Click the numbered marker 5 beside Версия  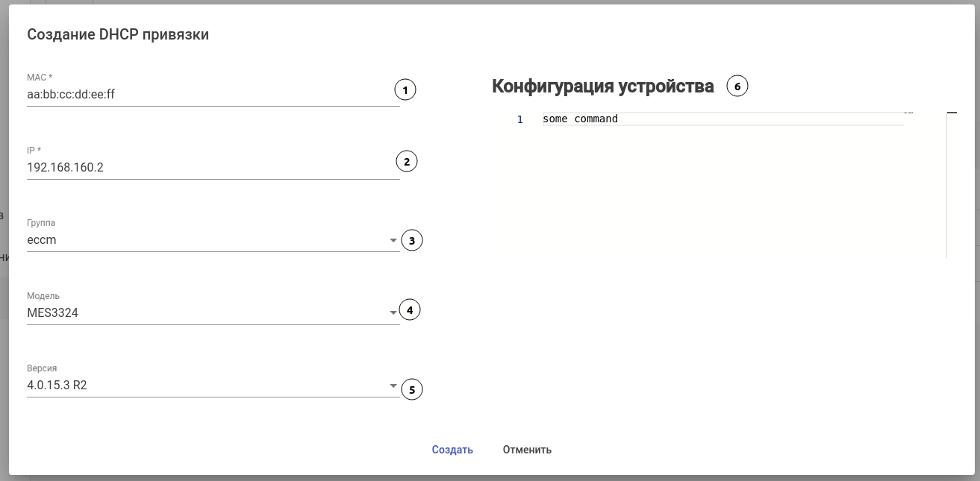411,389
